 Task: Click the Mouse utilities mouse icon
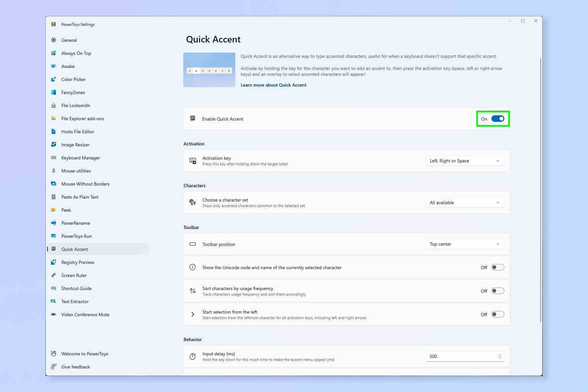pyautogui.click(x=54, y=171)
